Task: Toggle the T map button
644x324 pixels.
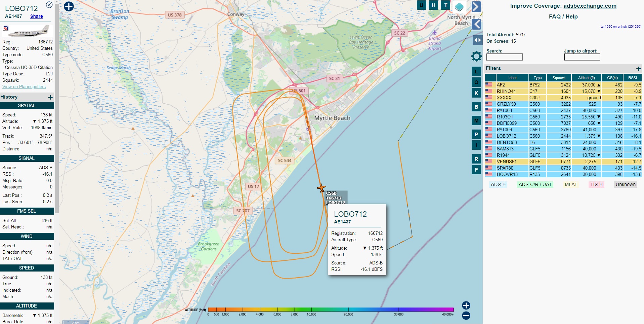Action: point(445,5)
